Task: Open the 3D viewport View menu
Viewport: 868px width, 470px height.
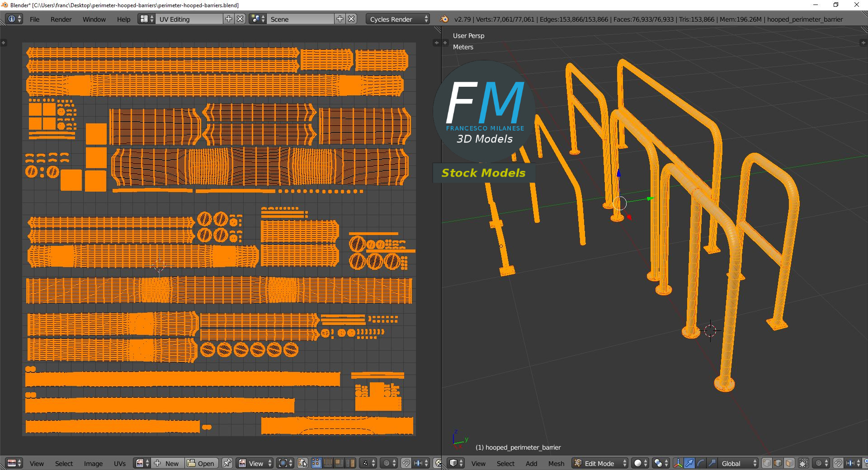Action: pos(478,463)
